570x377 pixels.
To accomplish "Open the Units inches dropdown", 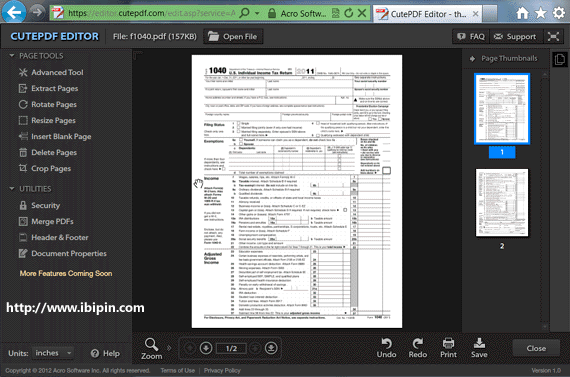I will (x=53, y=353).
